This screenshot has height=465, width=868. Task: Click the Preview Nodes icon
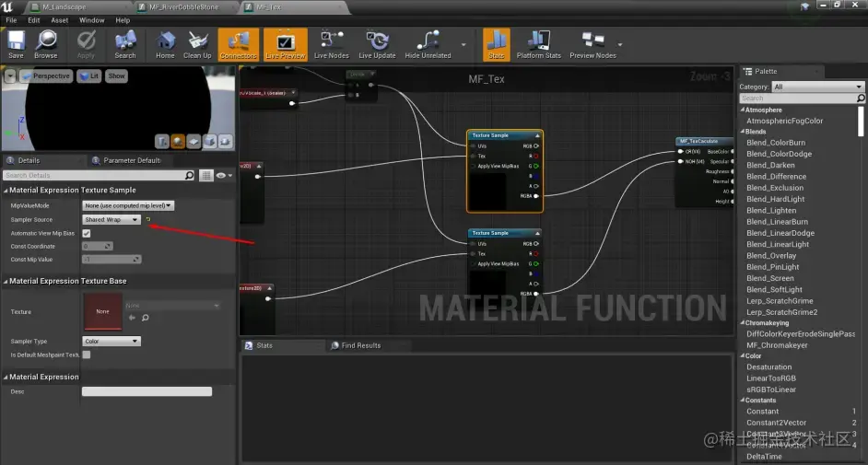(592, 44)
